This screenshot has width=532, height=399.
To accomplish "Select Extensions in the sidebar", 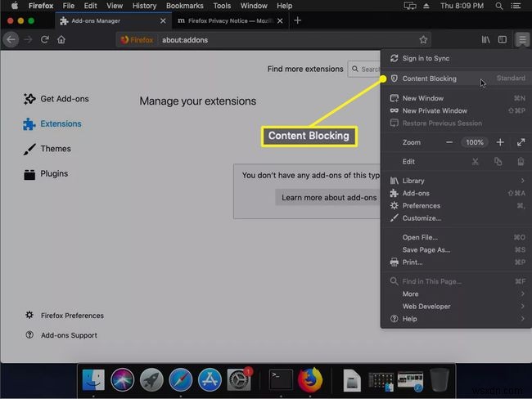I will tap(52, 124).
